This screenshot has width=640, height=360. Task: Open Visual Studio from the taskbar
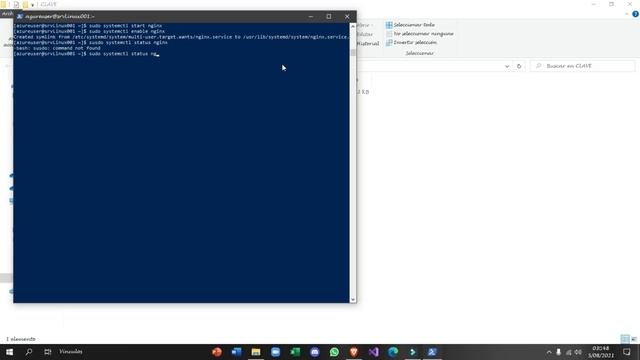point(373,352)
